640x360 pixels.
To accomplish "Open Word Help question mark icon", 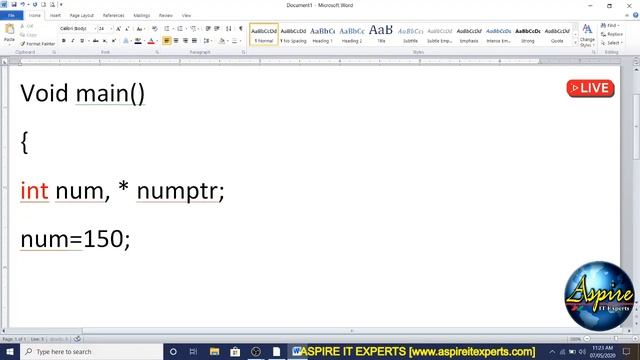I will (x=636, y=15).
